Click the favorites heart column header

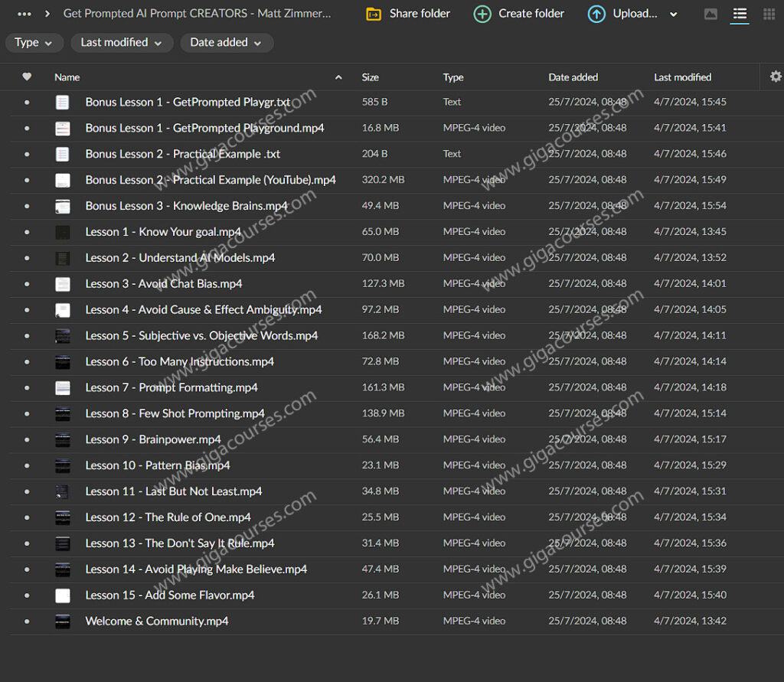click(x=27, y=77)
